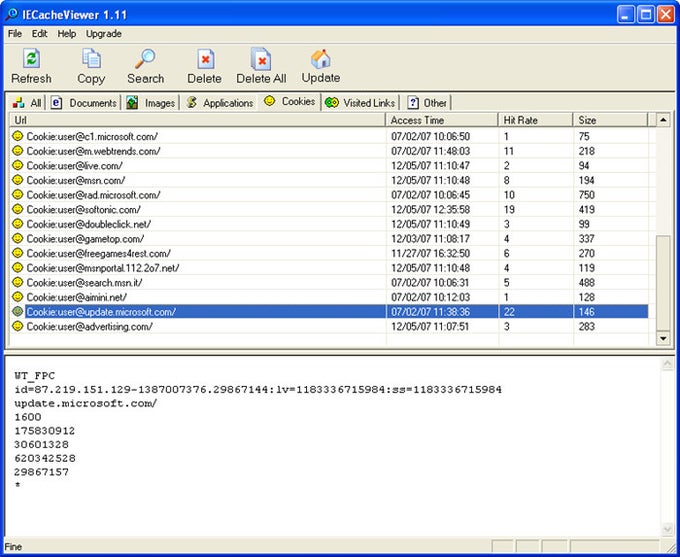Click the cookie list scrollbar thumb

click(663, 283)
